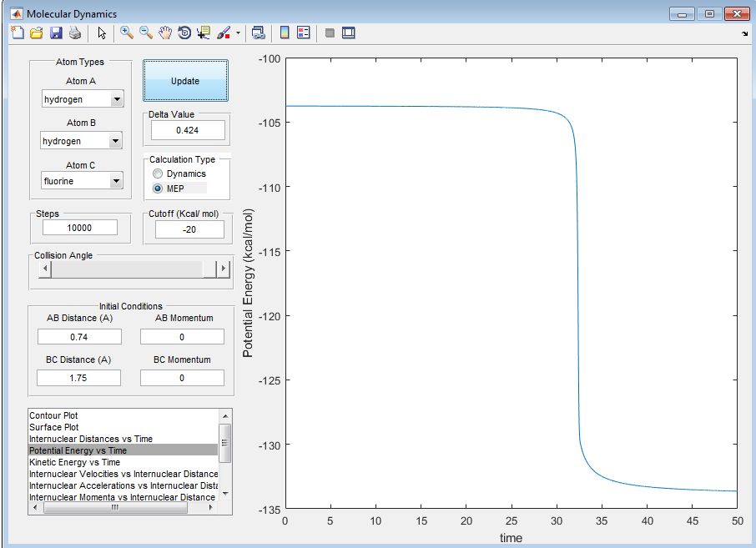756x548 pixels.
Task: Select Kinetic Energy vs Time in list
Action: click(74, 462)
